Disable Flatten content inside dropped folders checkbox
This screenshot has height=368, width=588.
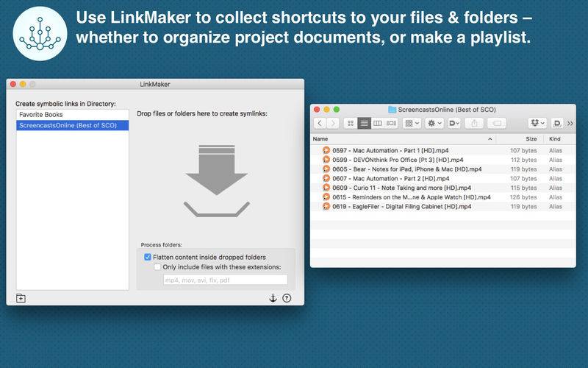[x=148, y=257]
